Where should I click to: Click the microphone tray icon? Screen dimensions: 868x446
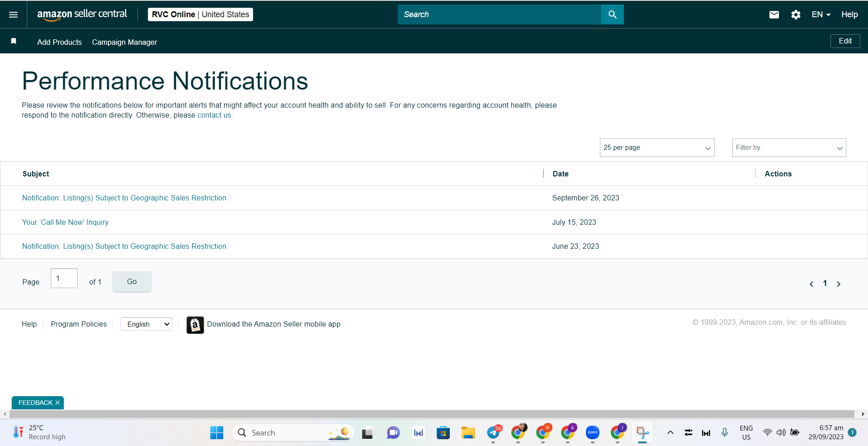tap(725, 432)
